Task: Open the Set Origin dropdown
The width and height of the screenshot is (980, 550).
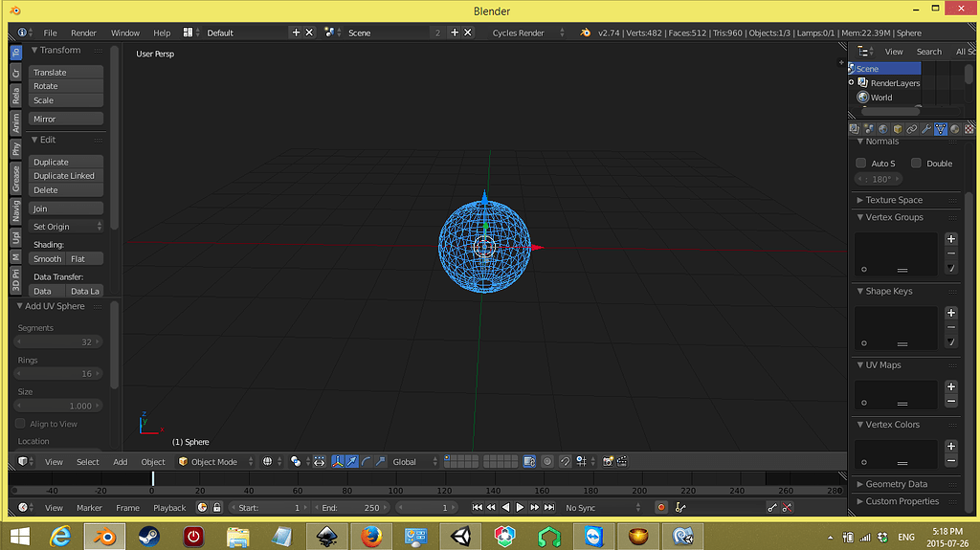Action: point(66,227)
